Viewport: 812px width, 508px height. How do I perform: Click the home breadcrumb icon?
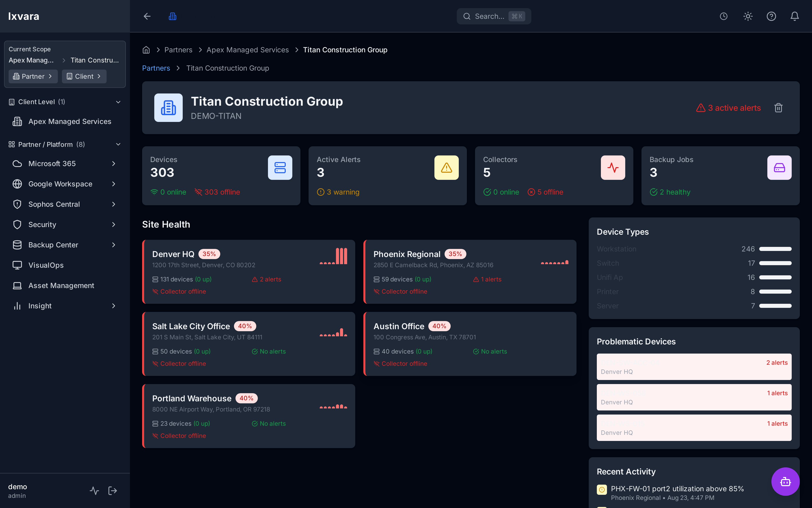click(x=146, y=50)
